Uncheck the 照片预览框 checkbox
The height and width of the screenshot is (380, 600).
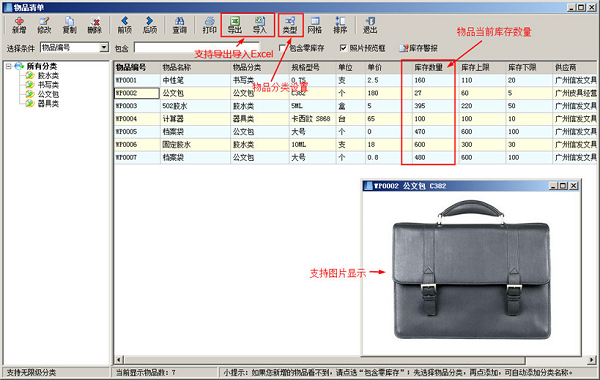point(343,48)
